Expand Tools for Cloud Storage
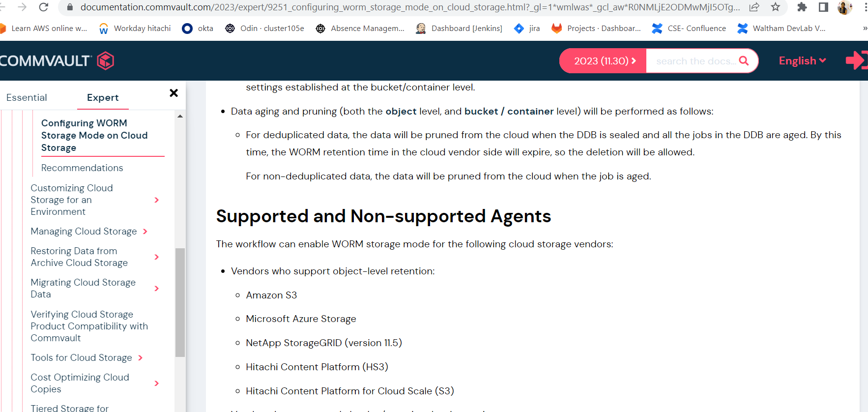Image resolution: width=868 pixels, height=412 pixels. (x=140, y=358)
